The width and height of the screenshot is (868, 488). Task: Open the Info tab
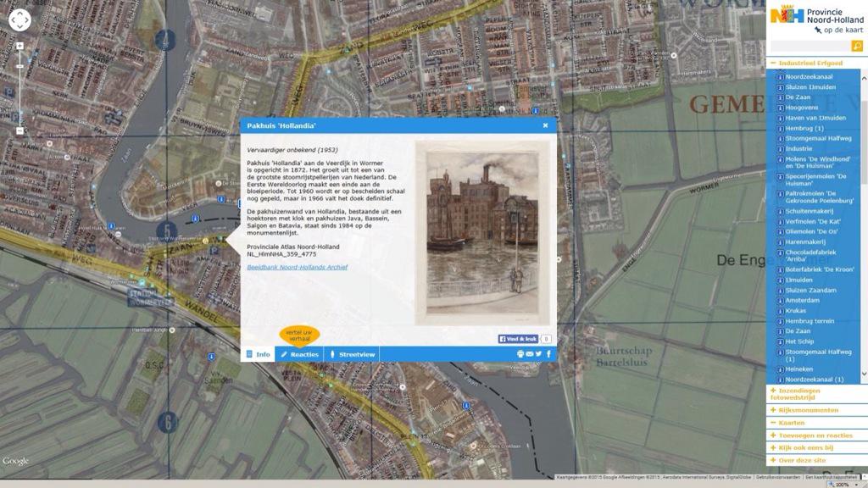(x=258, y=354)
